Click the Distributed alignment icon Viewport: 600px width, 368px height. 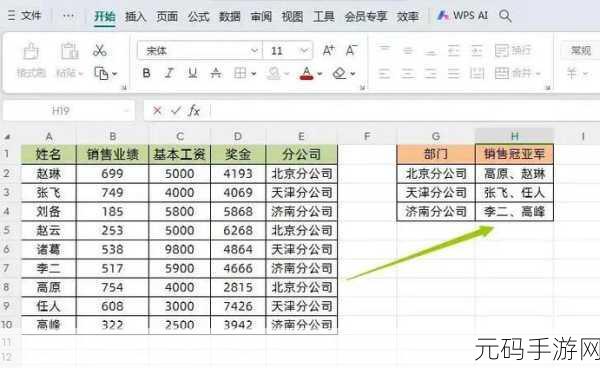(477, 73)
